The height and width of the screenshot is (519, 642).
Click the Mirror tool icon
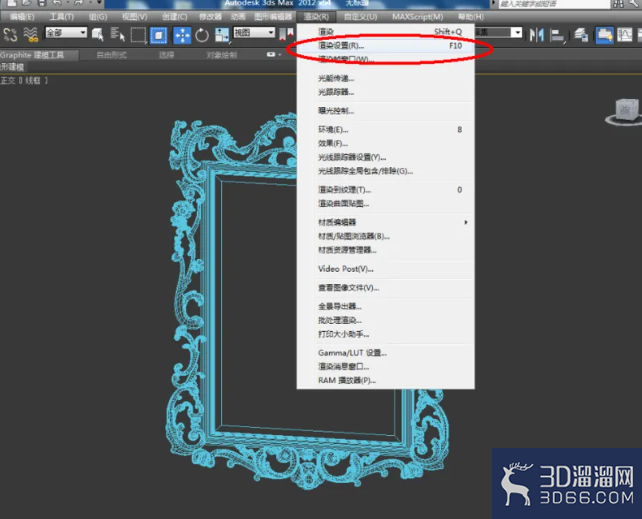pyautogui.click(x=536, y=35)
